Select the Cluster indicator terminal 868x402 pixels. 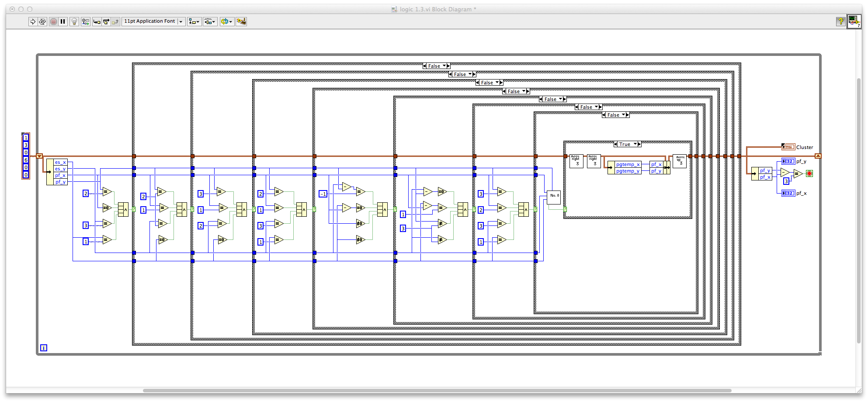pos(788,147)
